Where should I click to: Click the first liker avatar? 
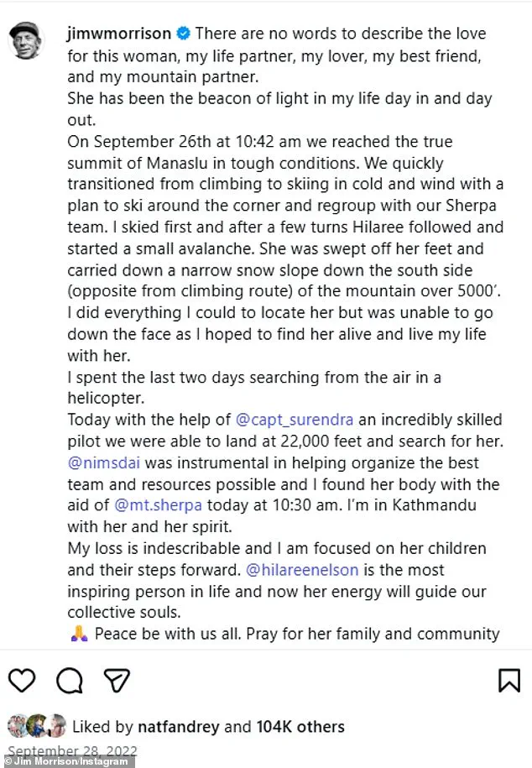click(x=17, y=726)
